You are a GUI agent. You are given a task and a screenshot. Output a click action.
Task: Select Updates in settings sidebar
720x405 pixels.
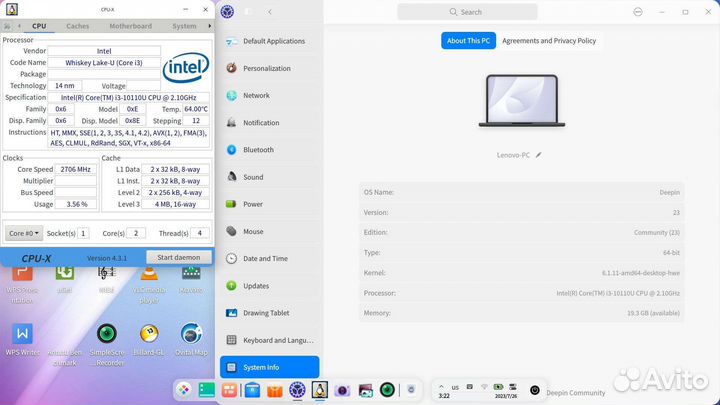click(x=256, y=286)
